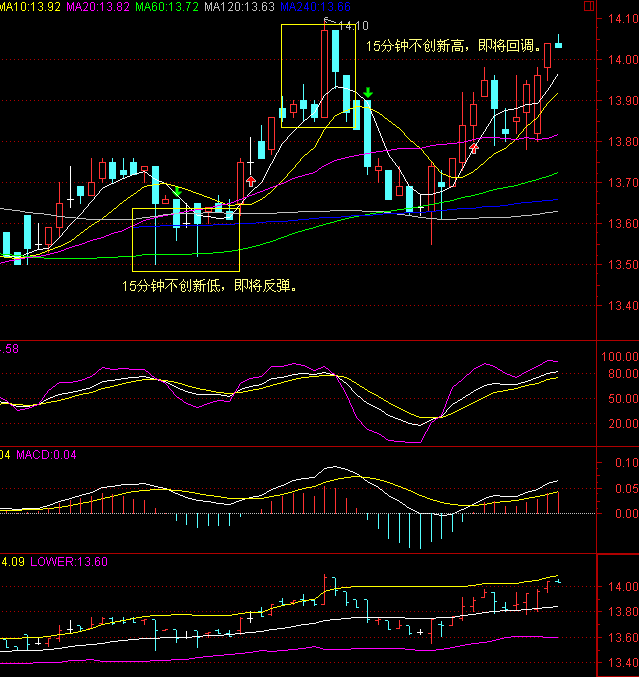The width and height of the screenshot is (639, 677).
Task: Click the red up arrow left of the upper yellow box
Action: click(251, 180)
